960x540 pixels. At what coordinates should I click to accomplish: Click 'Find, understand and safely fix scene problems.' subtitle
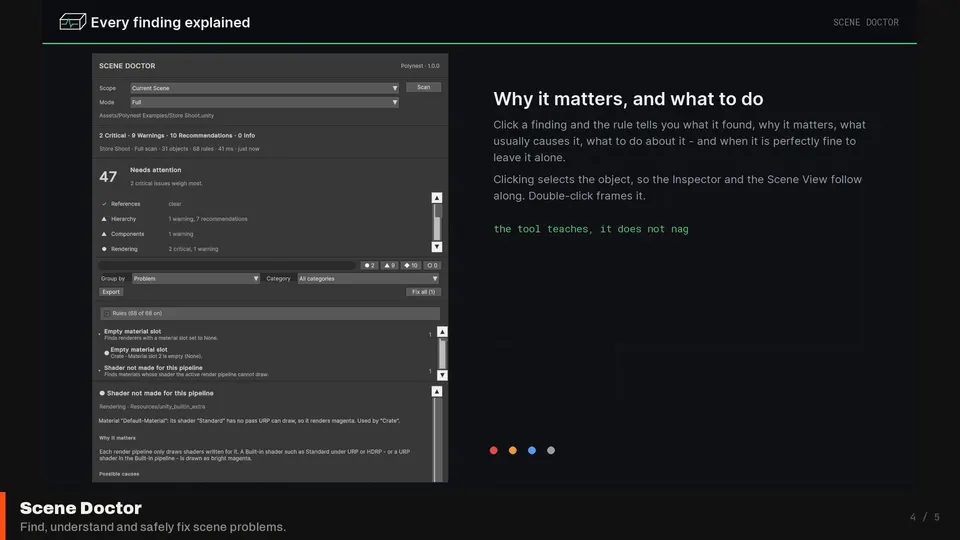tap(153, 527)
